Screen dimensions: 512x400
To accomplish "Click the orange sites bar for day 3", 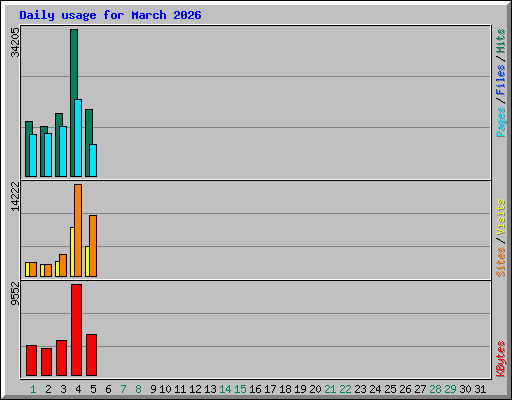I will [63, 265].
